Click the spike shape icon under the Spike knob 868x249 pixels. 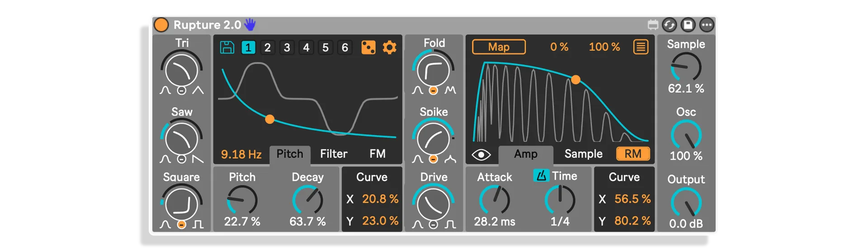coord(450,159)
